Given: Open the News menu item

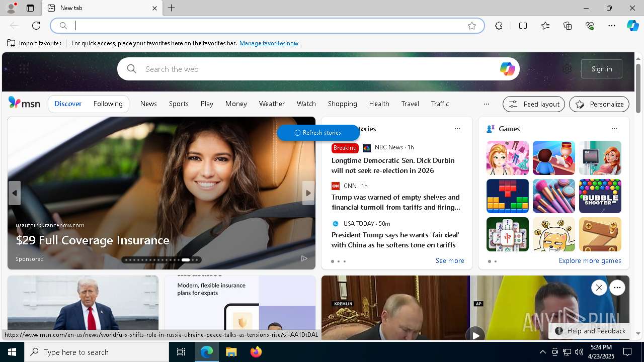Looking at the screenshot, I should tap(148, 104).
